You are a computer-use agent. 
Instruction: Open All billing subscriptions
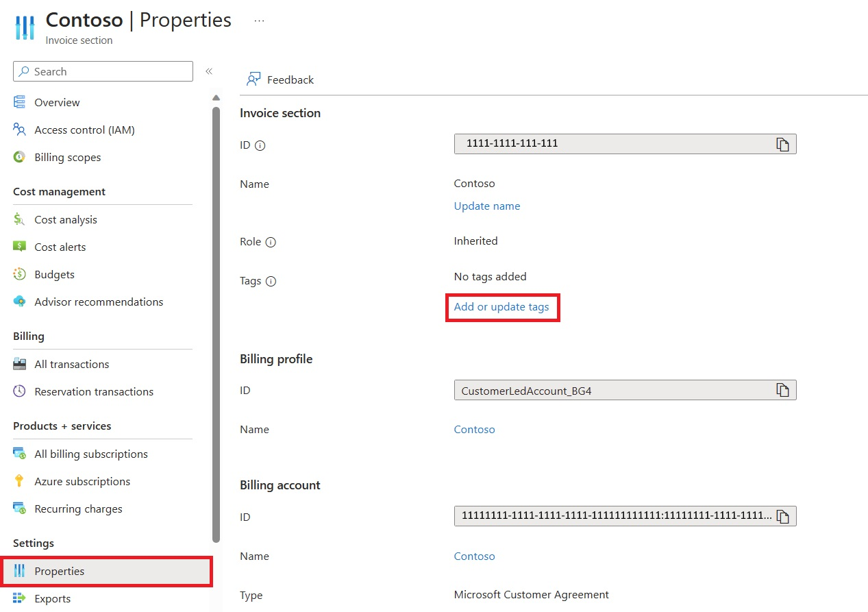coord(91,454)
